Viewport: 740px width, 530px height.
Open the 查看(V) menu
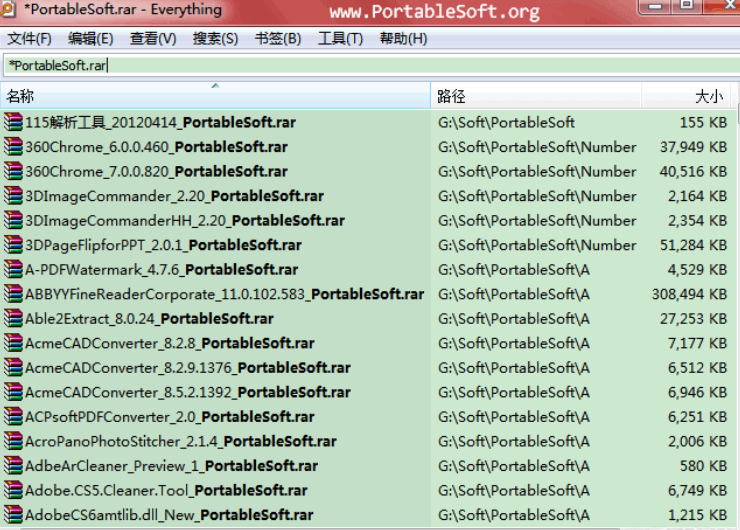[x=153, y=38]
